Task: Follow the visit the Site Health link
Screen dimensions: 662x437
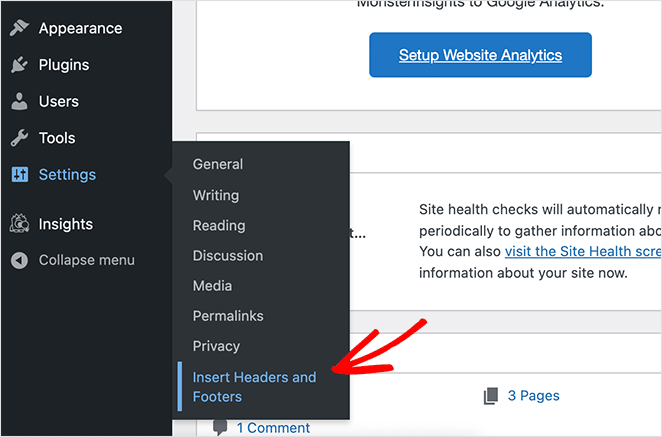Action: click(580, 251)
